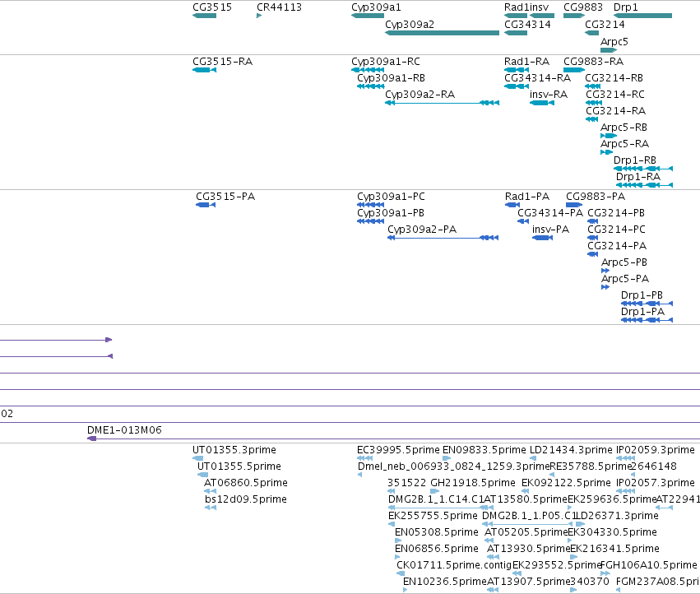The image size is (700, 594).
Task: Select the DME1-013M06 BAC label
Action: tap(124, 430)
